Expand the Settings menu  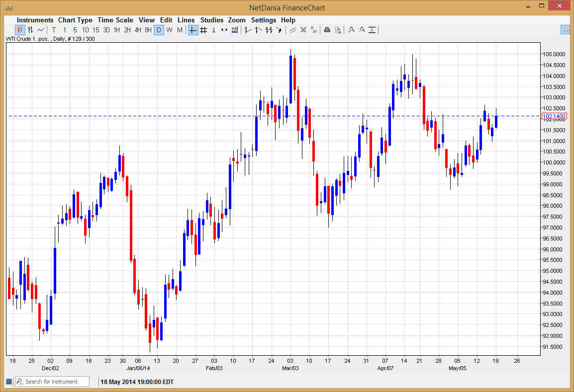point(264,20)
